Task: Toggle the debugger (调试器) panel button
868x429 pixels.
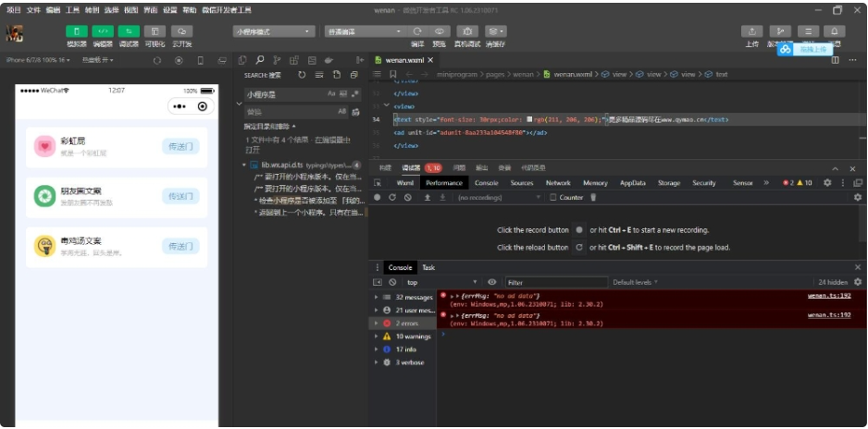Action: [129, 31]
